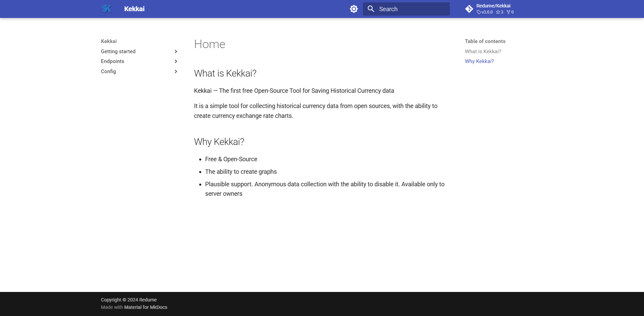Open the Material for MkDocs footer link
The image size is (644, 316).
click(x=145, y=307)
